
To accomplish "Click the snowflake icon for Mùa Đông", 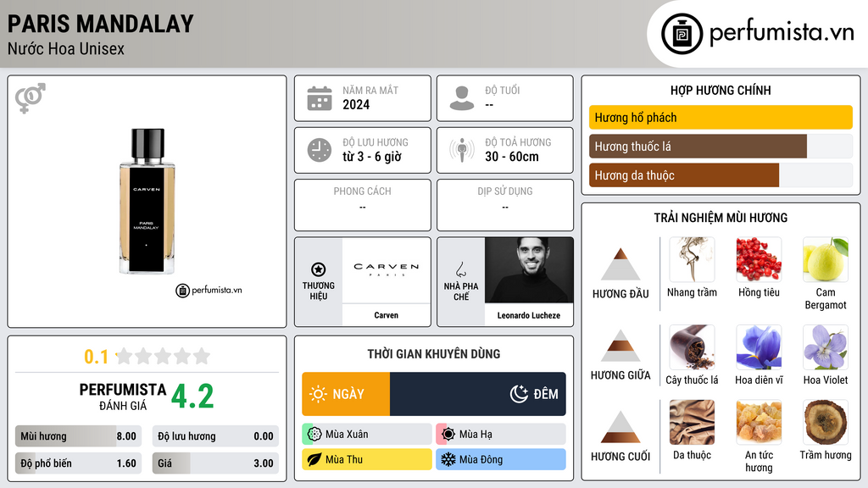I will pos(448,459).
